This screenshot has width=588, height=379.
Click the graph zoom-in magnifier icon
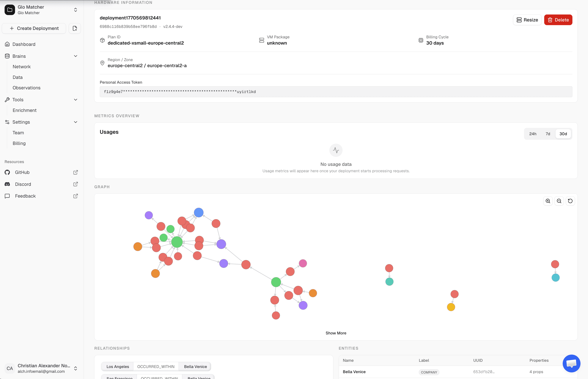coord(548,201)
